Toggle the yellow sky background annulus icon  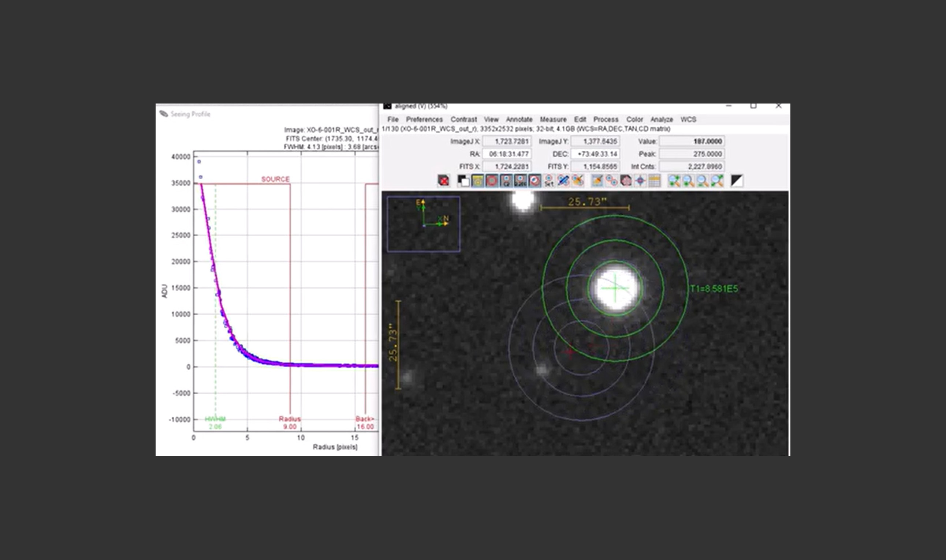coord(478,181)
